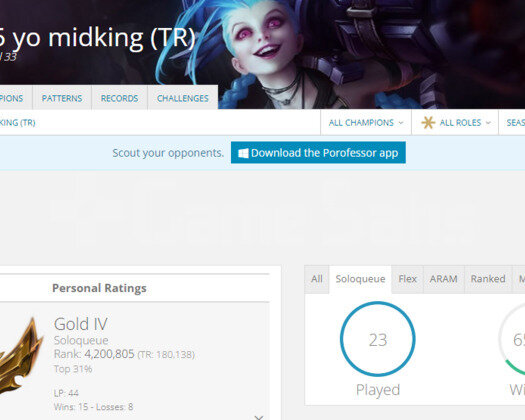Click the Scout your opponents text

[x=168, y=153]
